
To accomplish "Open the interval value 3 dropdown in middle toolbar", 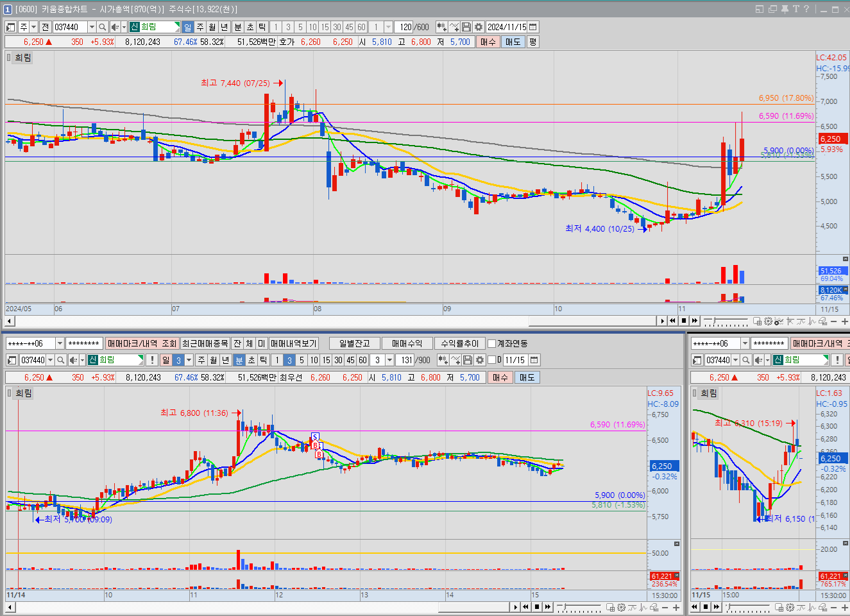I will [x=389, y=360].
